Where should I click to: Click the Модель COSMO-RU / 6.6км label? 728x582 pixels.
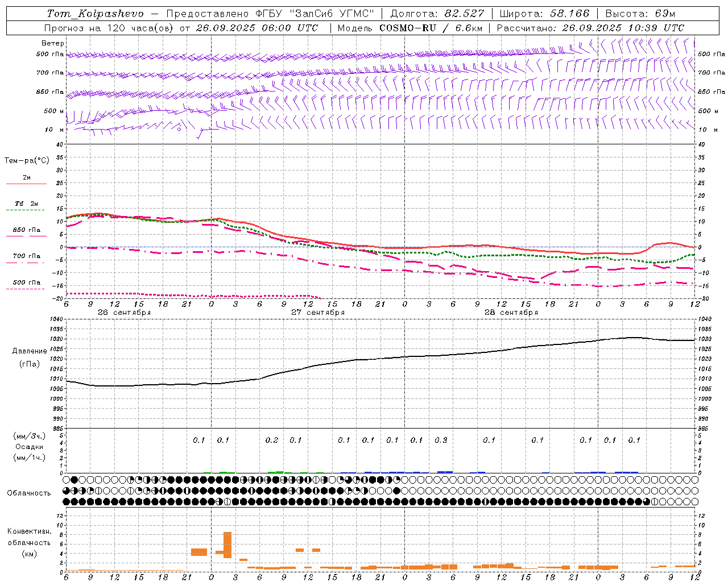(409, 28)
